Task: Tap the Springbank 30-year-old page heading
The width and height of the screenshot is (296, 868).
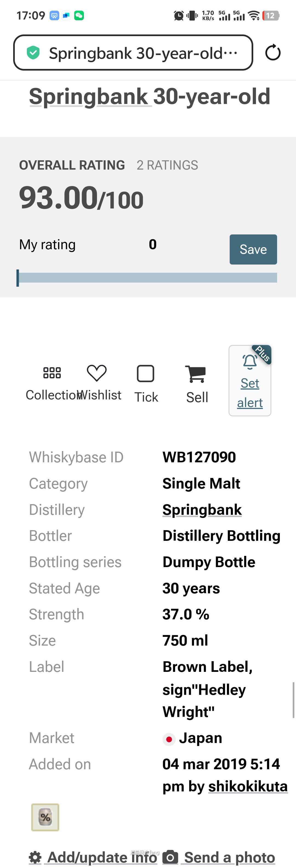Action: (150, 96)
